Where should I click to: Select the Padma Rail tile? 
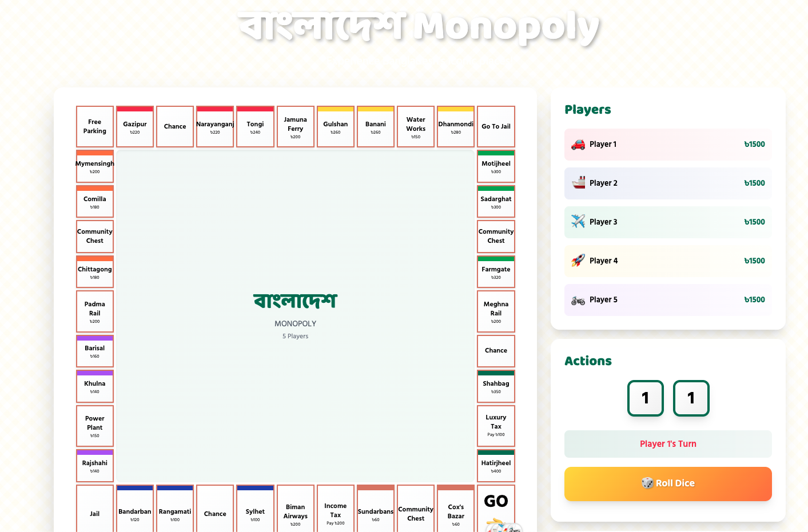pyautogui.click(x=95, y=311)
